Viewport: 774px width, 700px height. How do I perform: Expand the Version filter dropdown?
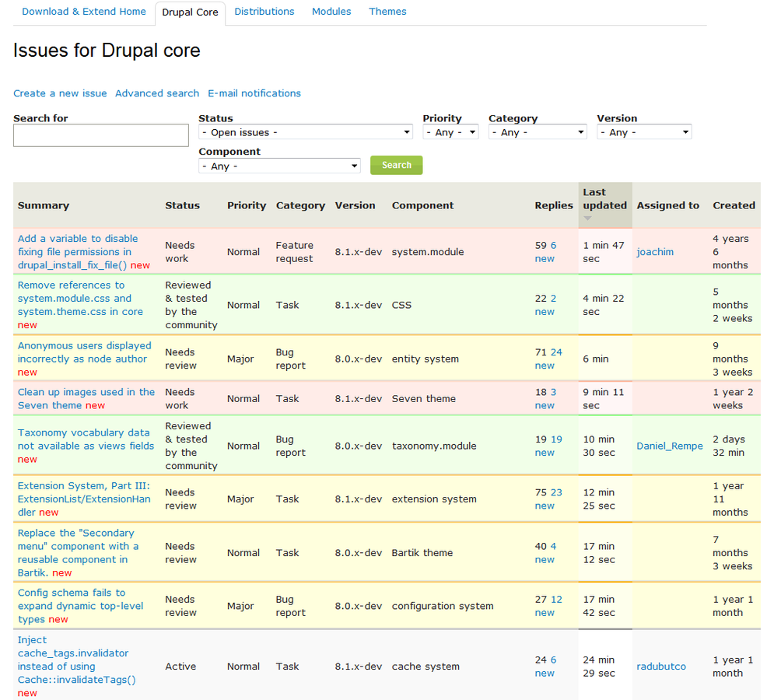(x=644, y=131)
